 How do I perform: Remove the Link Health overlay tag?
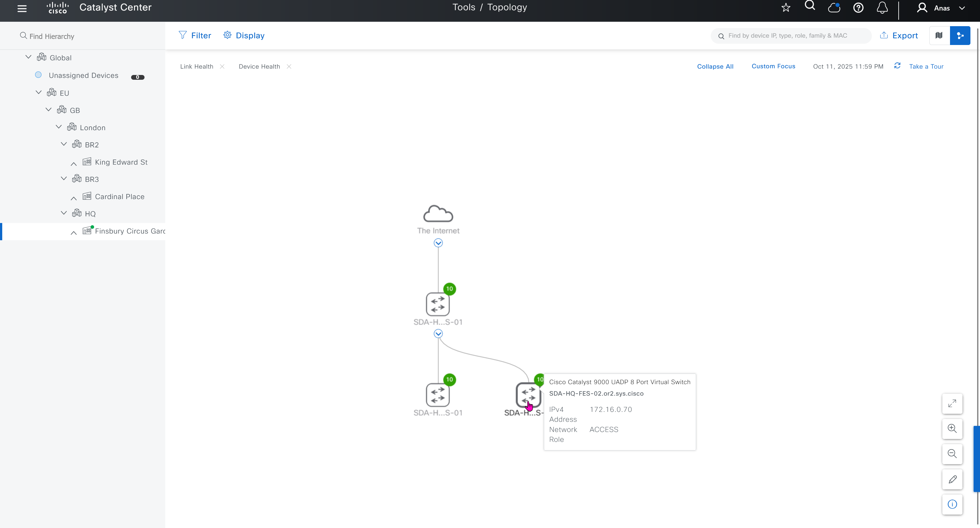coord(222,67)
